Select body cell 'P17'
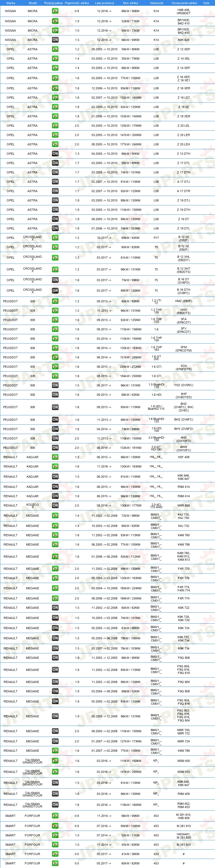This screenshot has width=215, height=868. [156, 238]
